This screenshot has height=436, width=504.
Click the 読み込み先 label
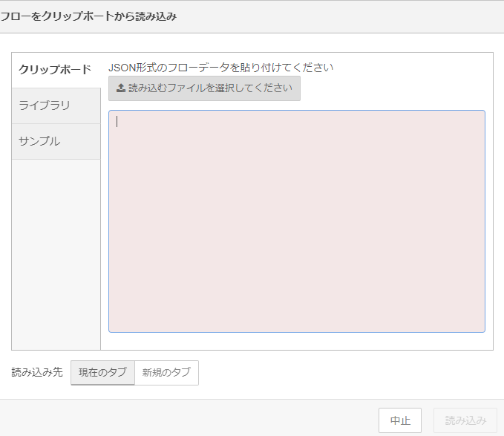pyautogui.click(x=37, y=373)
